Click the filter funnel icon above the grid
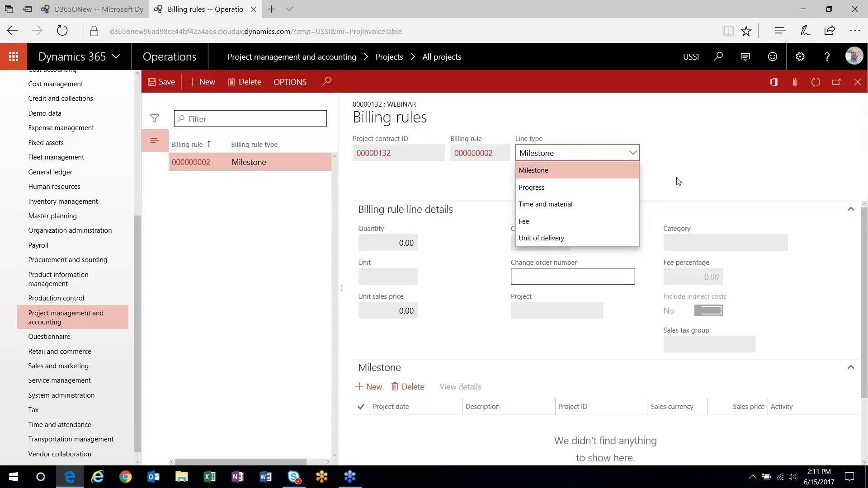868x488 pixels. tap(155, 118)
